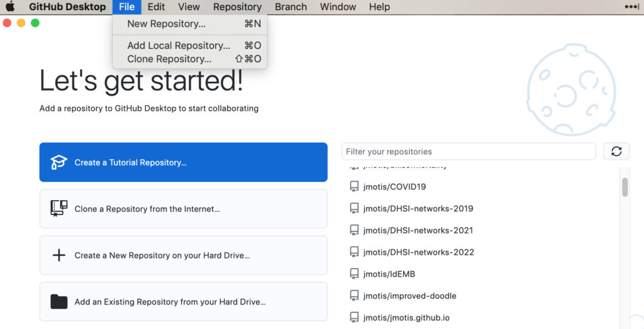Click Create a New Repository on your Hard Drive
644x329 pixels.
coord(183,255)
